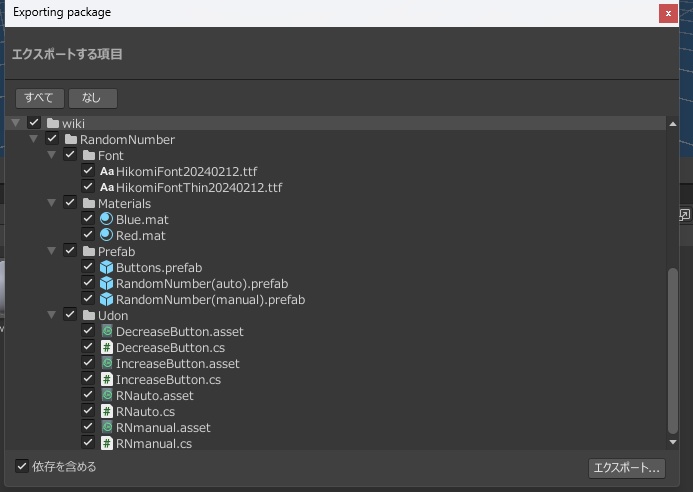Click the vertical scrollbar thumb

point(673,351)
